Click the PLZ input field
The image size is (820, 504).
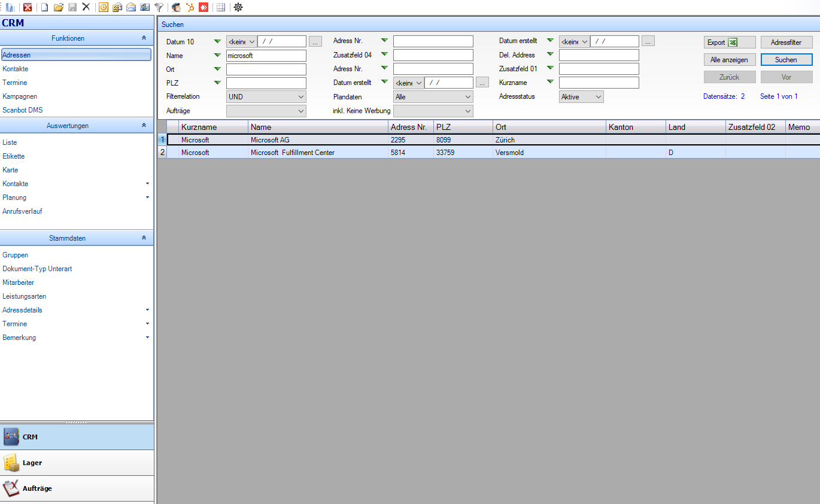[266, 83]
